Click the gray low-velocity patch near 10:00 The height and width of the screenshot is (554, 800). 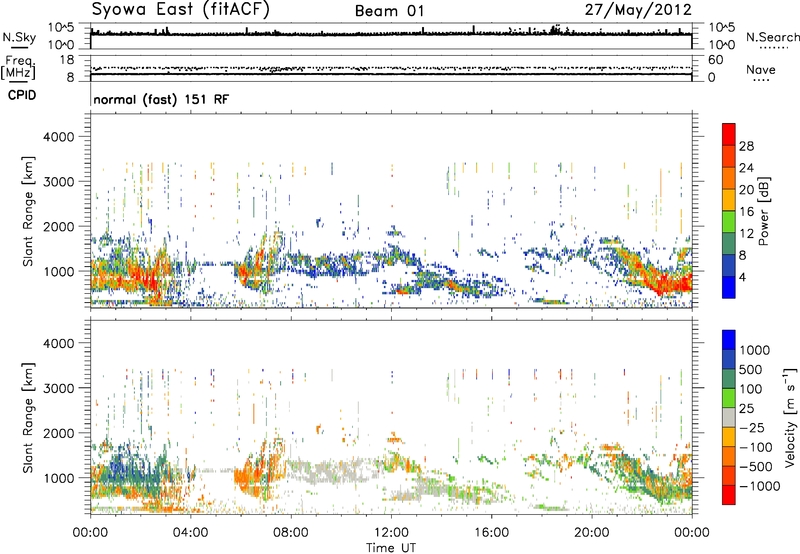[332, 472]
